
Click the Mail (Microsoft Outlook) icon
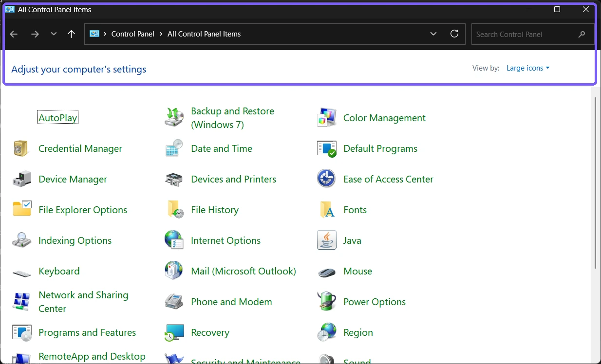pos(174,271)
